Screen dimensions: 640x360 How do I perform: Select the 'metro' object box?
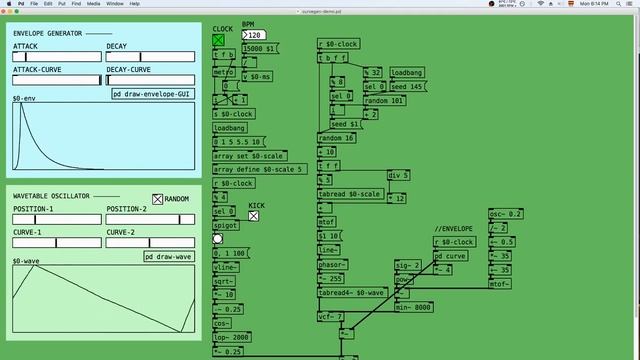224,72
